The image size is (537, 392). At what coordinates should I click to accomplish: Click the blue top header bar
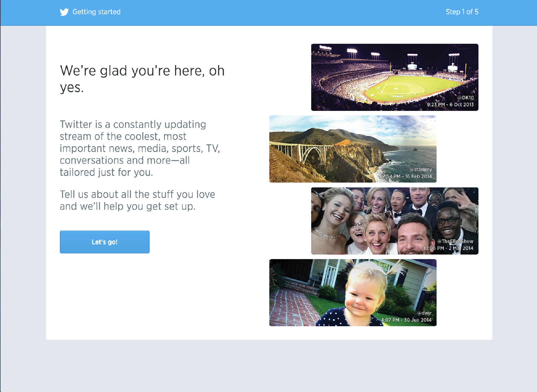tap(268, 13)
